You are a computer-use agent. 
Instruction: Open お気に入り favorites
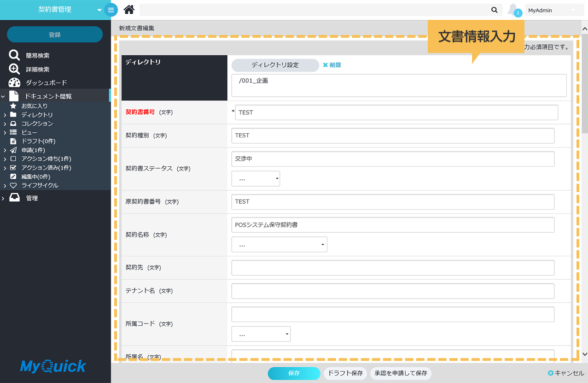(34, 106)
